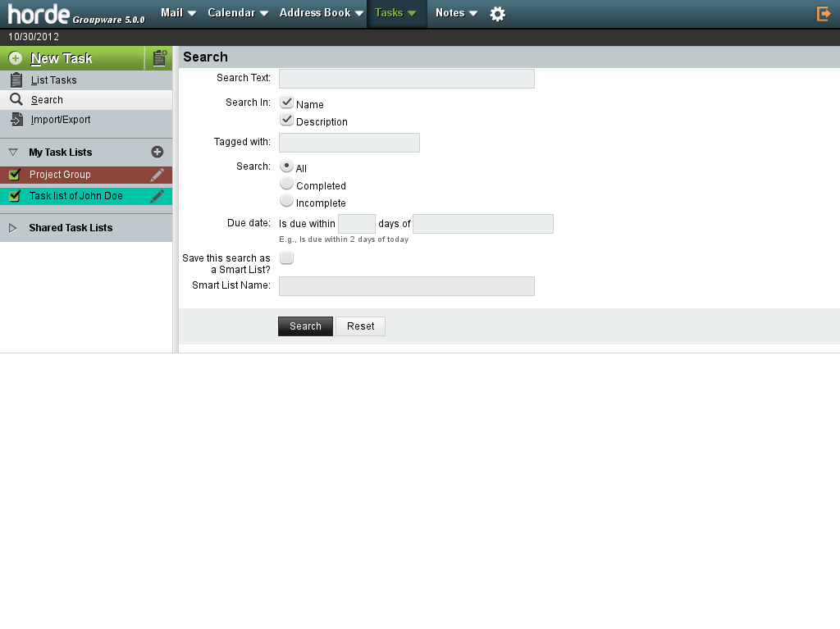
Task: Toggle Task list of John Doe checkbox
Action: pos(15,196)
